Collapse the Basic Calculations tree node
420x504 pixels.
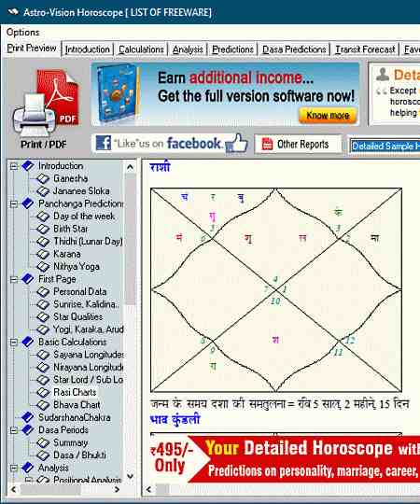pos(13,343)
